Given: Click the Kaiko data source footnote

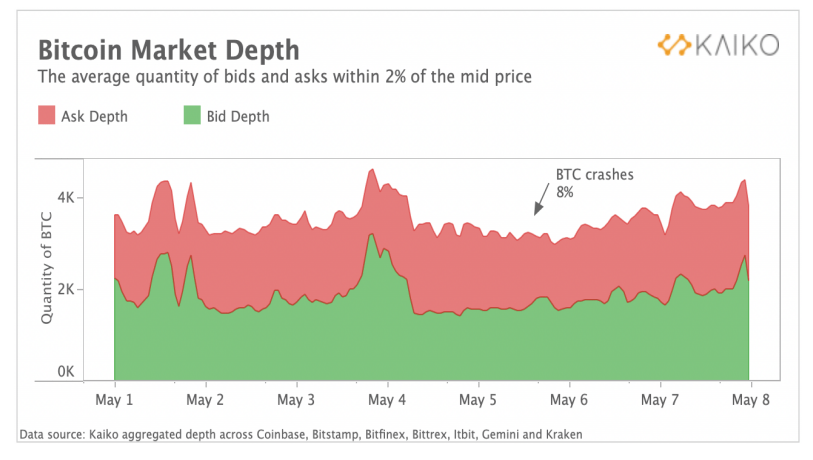Looking at the screenshot, I should coord(301,435).
